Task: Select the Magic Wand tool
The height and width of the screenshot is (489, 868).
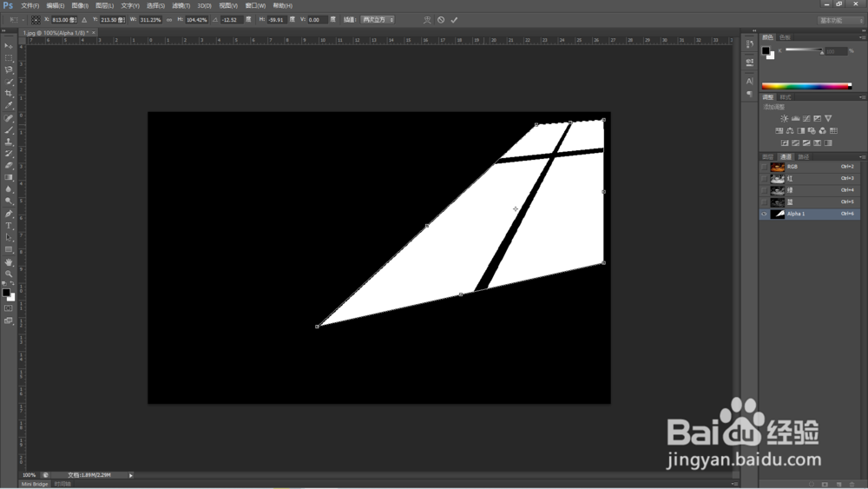Action: tap(9, 82)
